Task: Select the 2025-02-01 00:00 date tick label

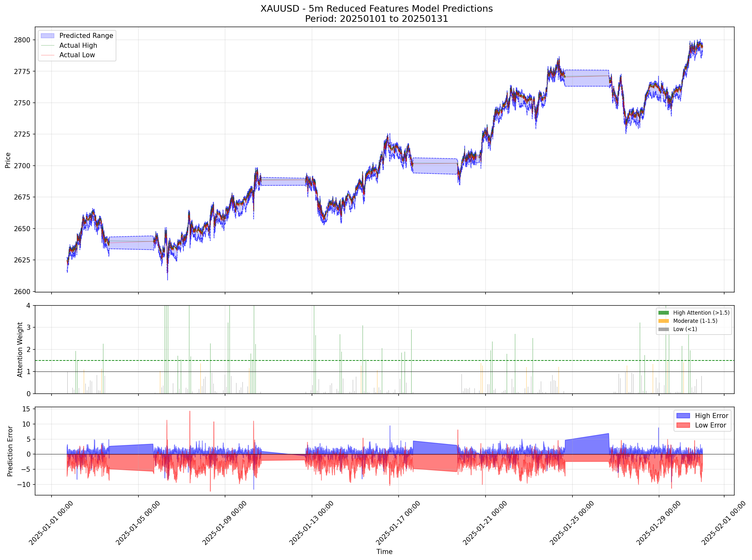Action: pos(723,524)
